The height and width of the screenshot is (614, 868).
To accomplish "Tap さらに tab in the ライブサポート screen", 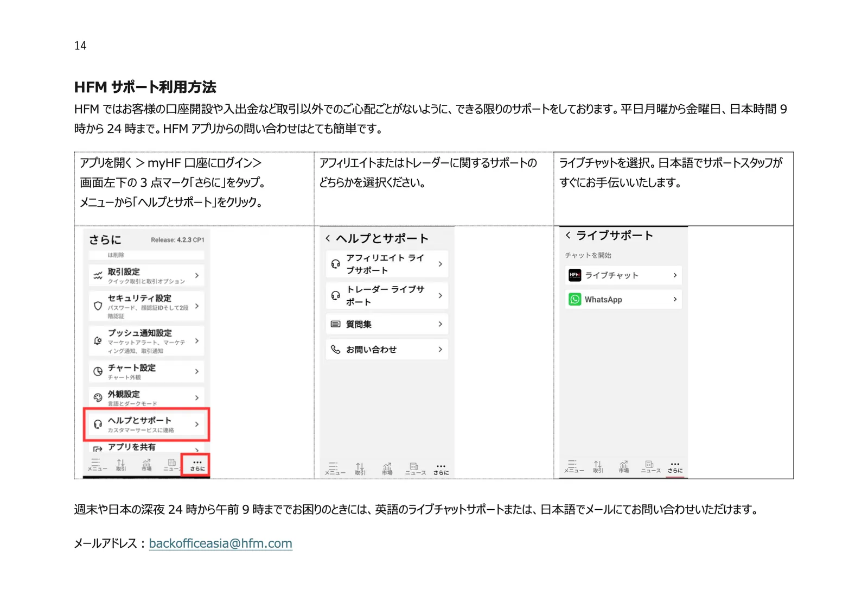I will point(675,467).
